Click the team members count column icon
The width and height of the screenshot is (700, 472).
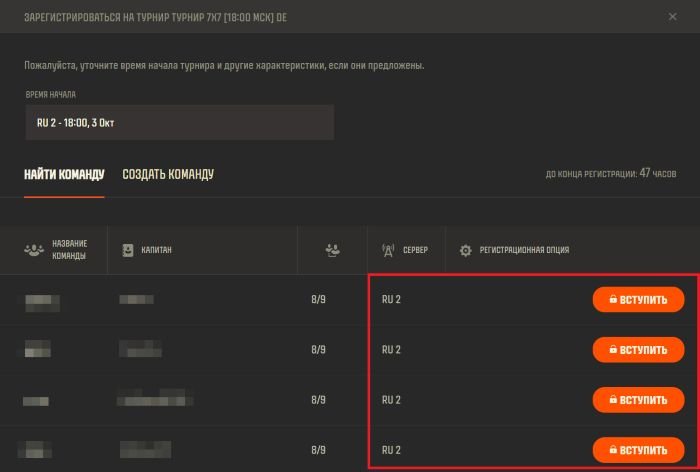pyautogui.click(x=332, y=250)
